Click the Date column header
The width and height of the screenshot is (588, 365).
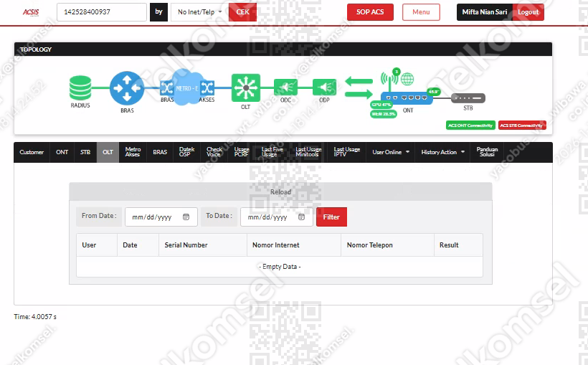coord(138,245)
